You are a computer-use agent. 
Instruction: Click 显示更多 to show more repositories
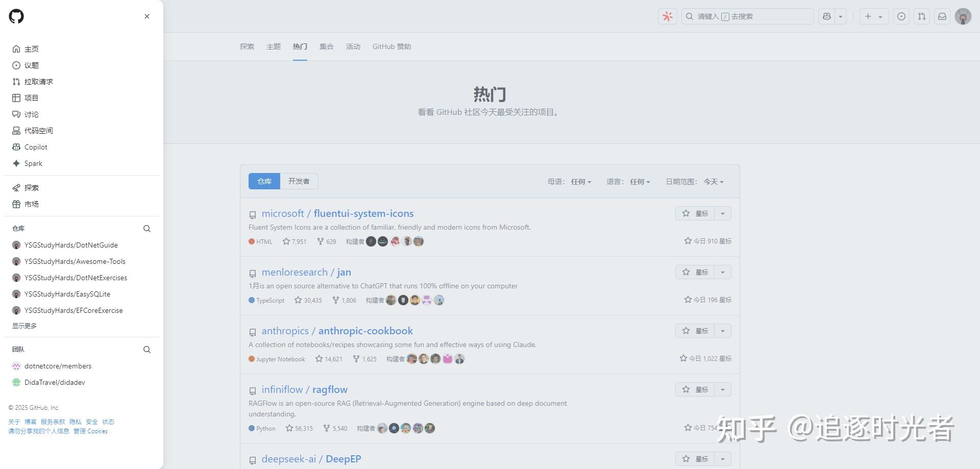24,326
